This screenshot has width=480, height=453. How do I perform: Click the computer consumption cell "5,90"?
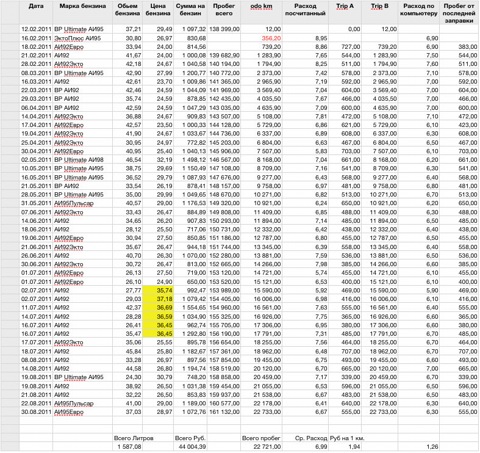point(419,290)
